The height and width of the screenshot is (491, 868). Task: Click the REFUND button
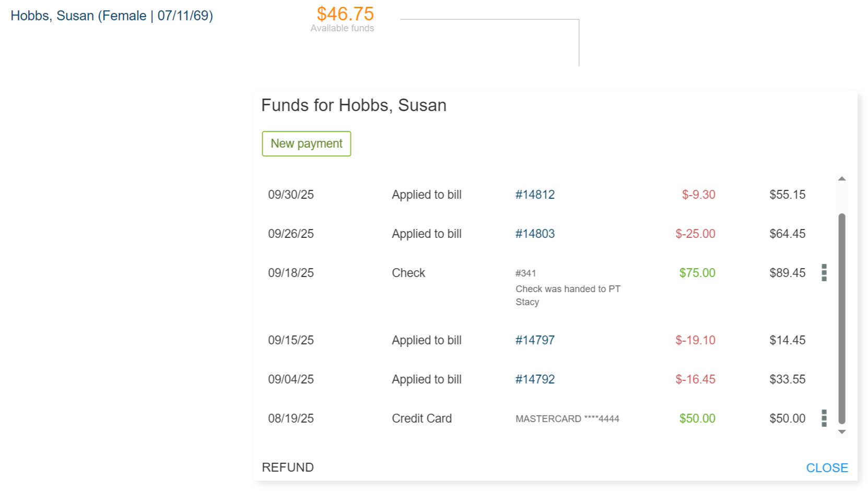pos(288,468)
